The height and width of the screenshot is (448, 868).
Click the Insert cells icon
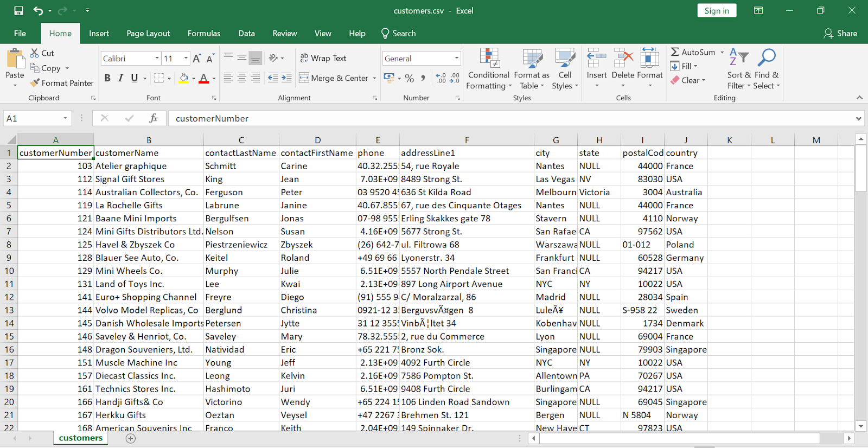pyautogui.click(x=596, y=59)
